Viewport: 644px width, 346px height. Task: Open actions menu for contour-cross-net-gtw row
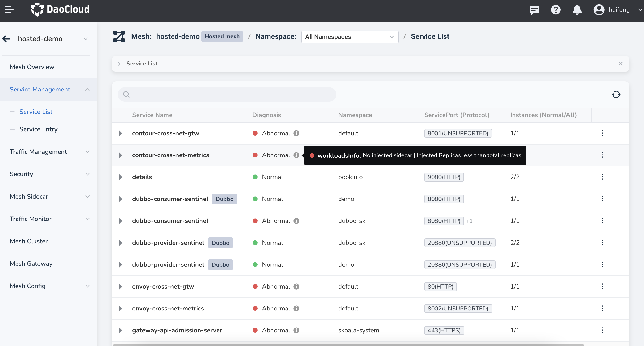(602, 133)
